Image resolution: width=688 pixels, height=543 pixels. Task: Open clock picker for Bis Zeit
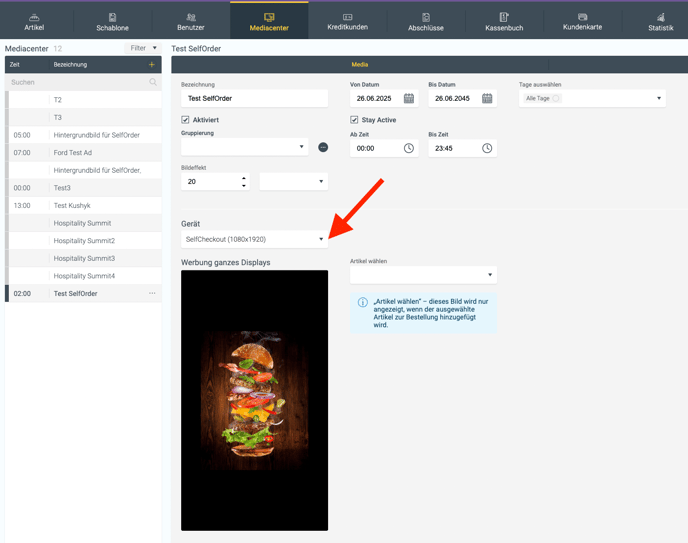487,148
